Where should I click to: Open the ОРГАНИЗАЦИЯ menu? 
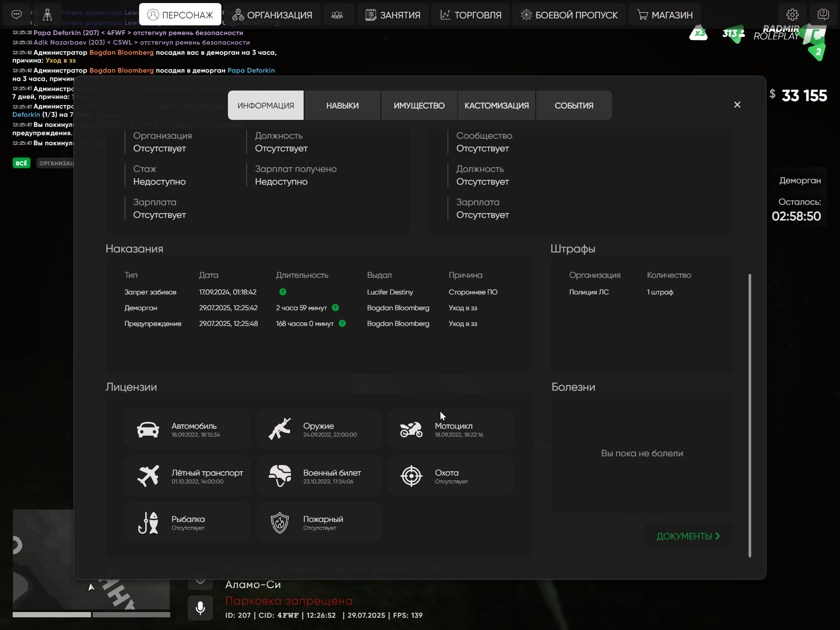(272, 15)
